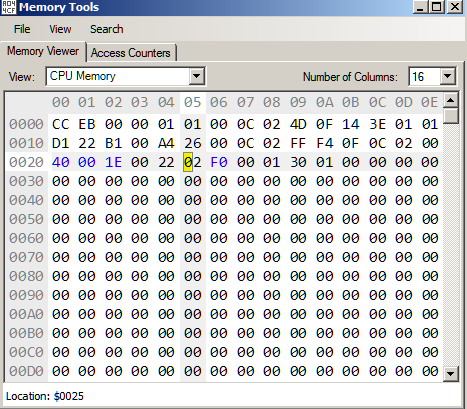The image size is (467, 409).
Task: Click row address 0080
Action: [x=26, y=276]
